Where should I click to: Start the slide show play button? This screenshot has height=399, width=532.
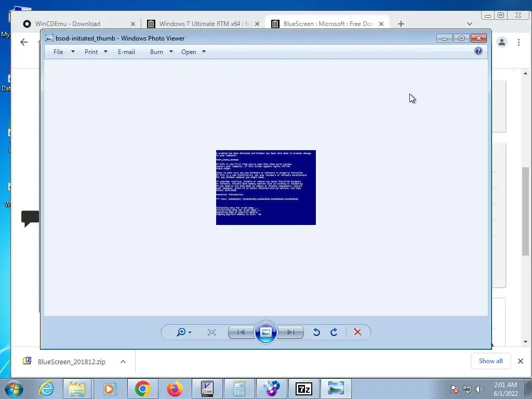[265, 332]
